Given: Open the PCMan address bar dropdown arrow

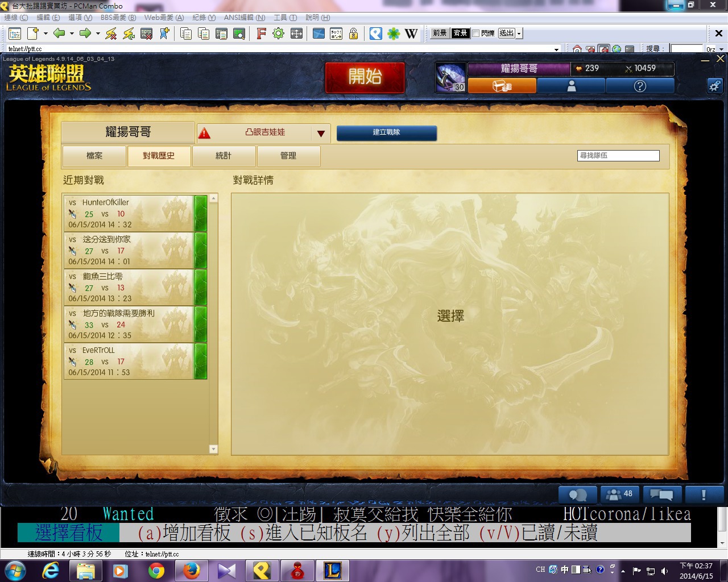Looking at the screenshot, I should (557, 49).
